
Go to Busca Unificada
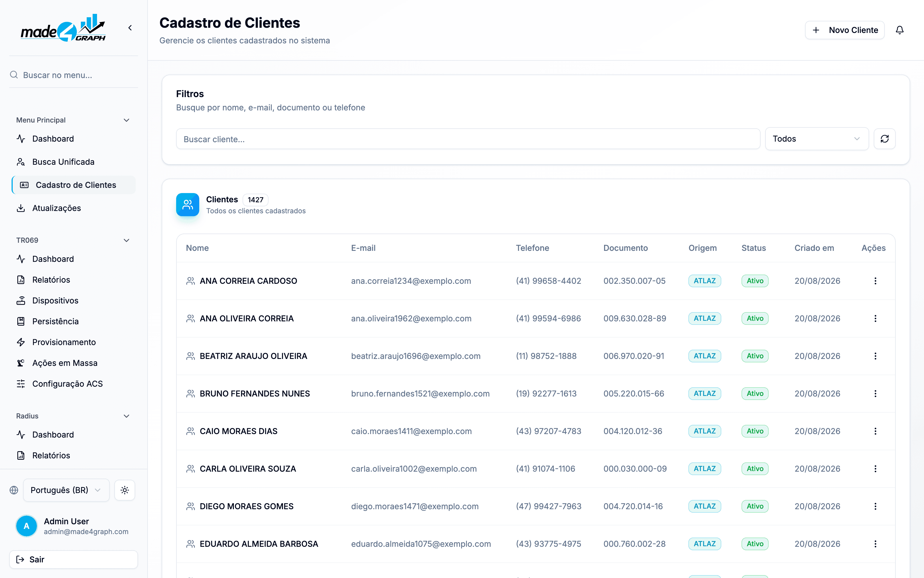[x=74, y=162]
